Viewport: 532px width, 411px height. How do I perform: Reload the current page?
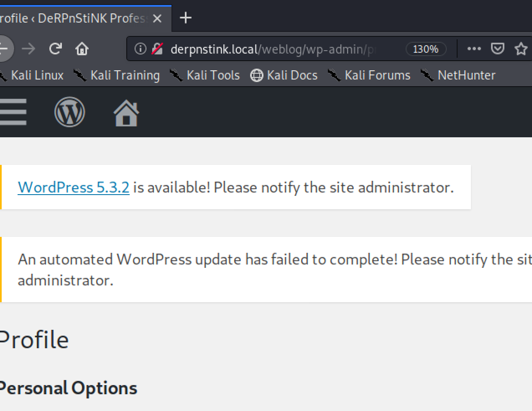[x=55, y=49]
